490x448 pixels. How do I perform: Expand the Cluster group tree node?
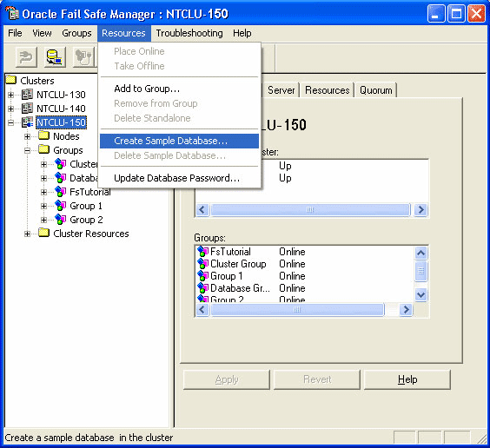[43, 164]
